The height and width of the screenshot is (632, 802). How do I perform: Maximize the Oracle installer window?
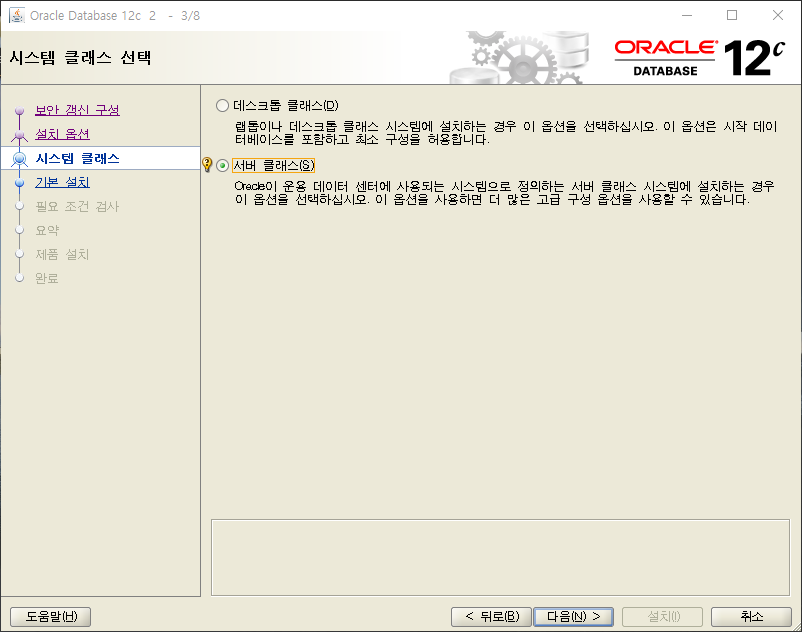click(x=732, y=15)
